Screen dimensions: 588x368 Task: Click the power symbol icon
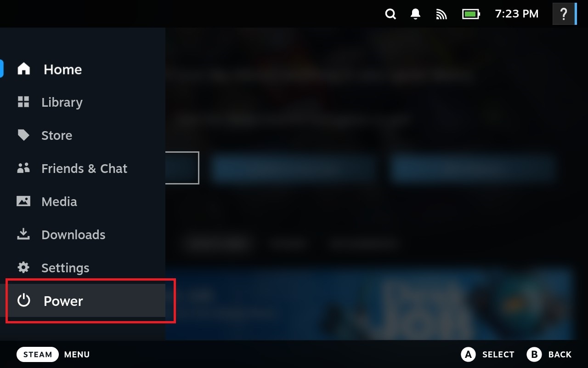[x=23, y=301]
